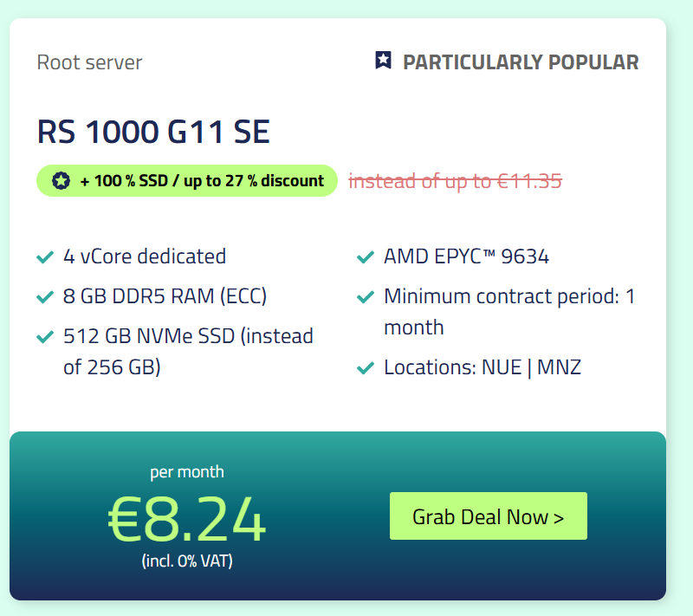The width and height of the screenshot is (693, 616).
Task: Click the RS 1000 G11 SE heading
Action: [153, 132]
